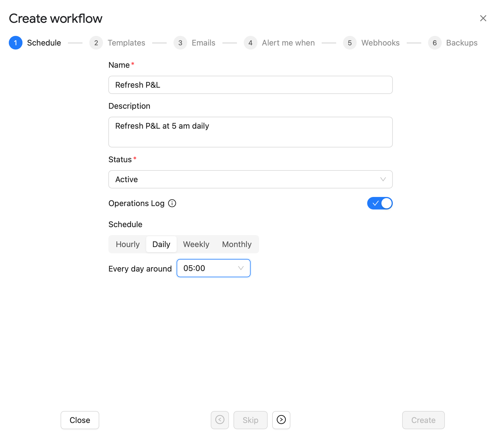Image resolution: width=504 pixels, height=448 pixels.
Task: Select the Hourly schedule option
Action: (128, 244)
